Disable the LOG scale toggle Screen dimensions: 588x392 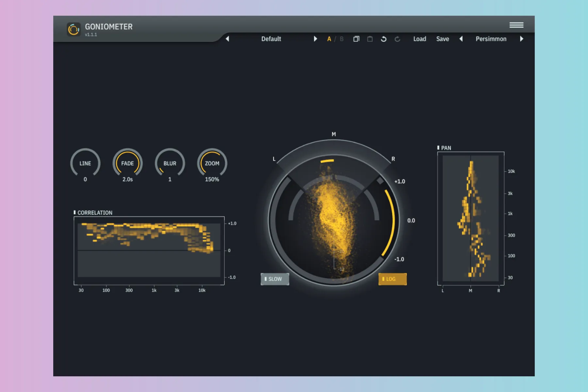(392, 279)
